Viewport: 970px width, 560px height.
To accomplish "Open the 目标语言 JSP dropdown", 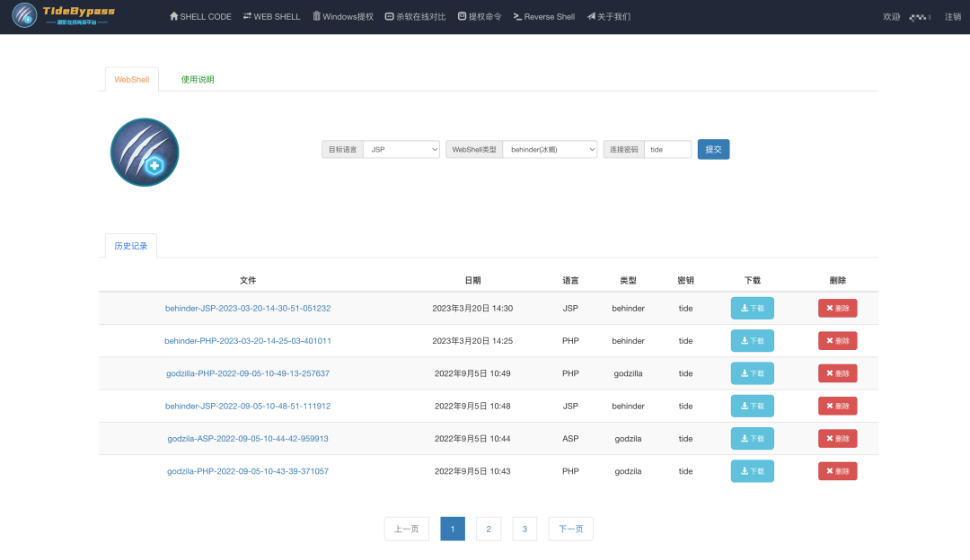I will click(x=401, y=150).
